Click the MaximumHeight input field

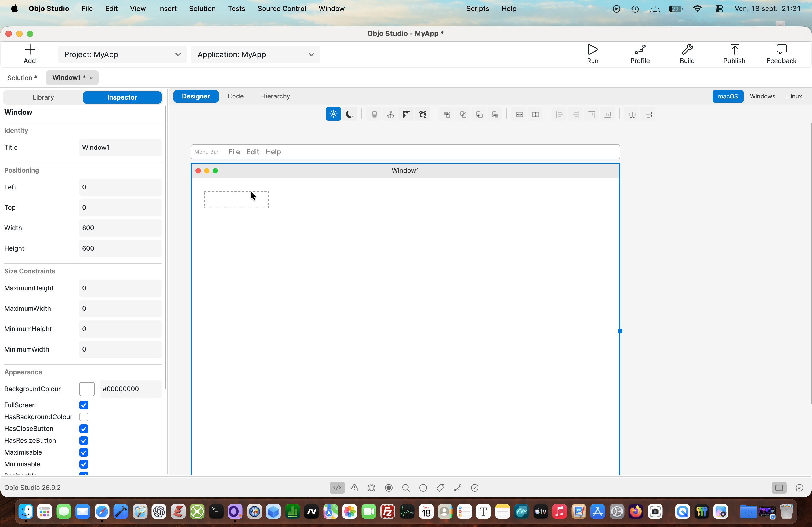(x=121, y=288)
